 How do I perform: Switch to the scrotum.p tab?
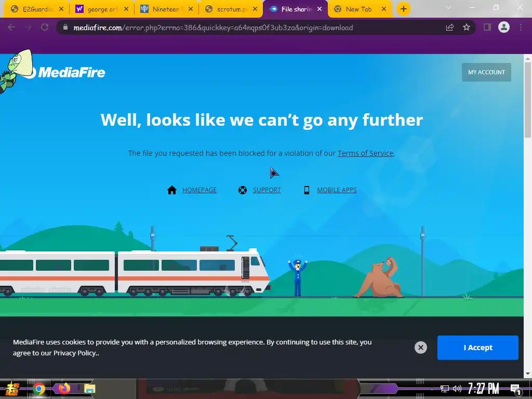[x=231, y=9]
